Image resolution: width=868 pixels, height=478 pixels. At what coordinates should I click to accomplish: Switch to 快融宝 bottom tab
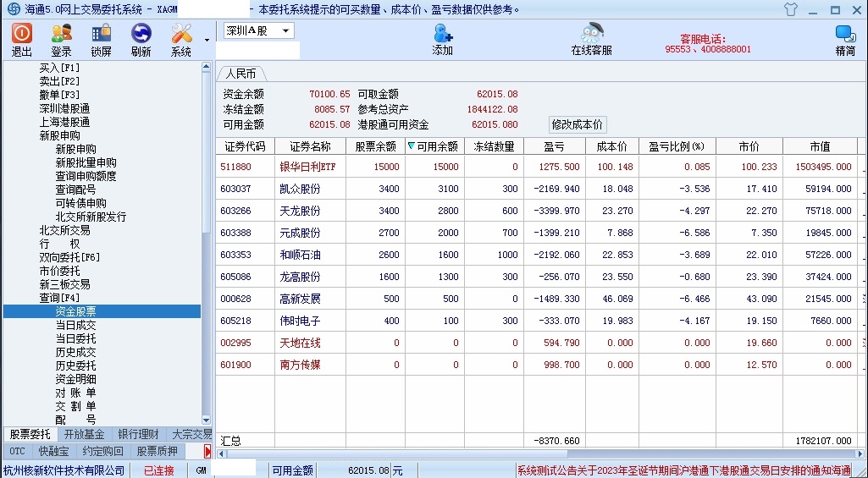tap(54, 452)
